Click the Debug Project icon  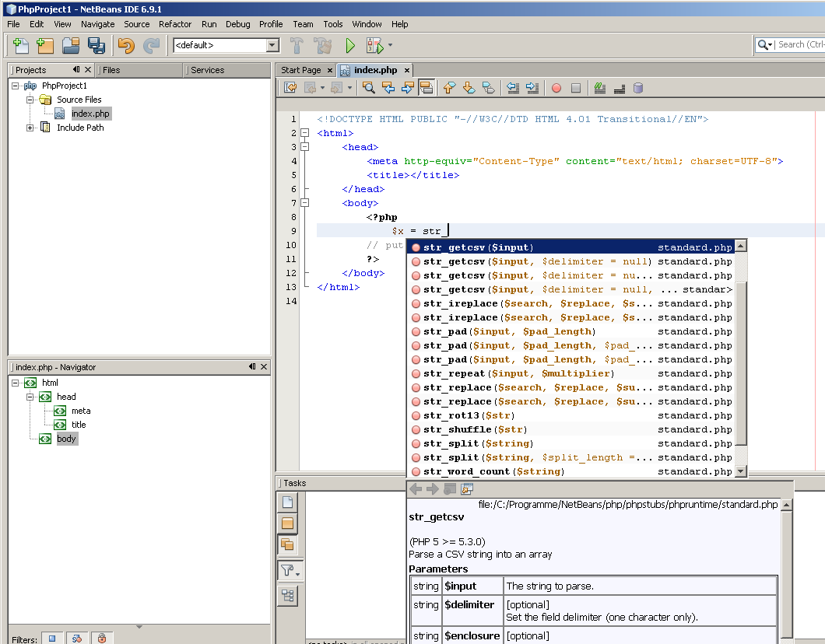(x=374, y=46)
